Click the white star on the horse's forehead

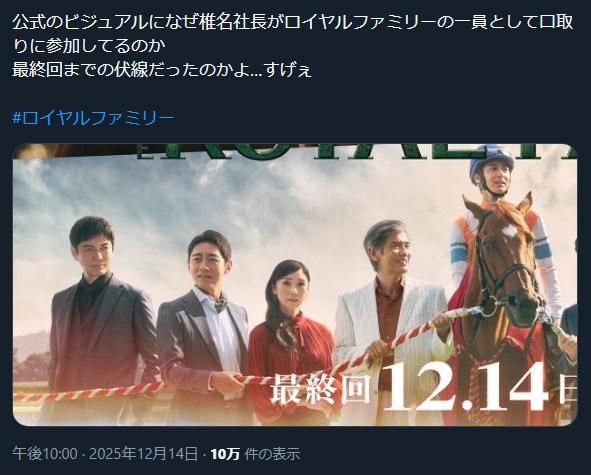pos(509,231)
